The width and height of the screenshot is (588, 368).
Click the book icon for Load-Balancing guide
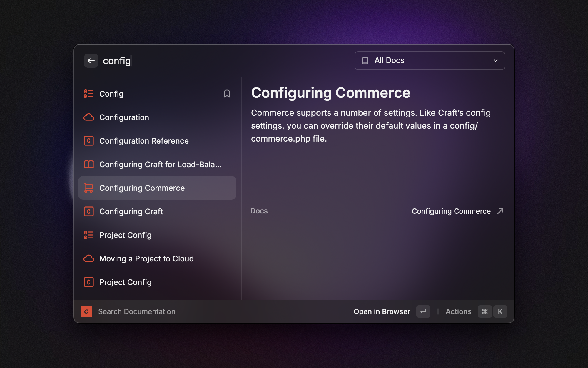88,164
